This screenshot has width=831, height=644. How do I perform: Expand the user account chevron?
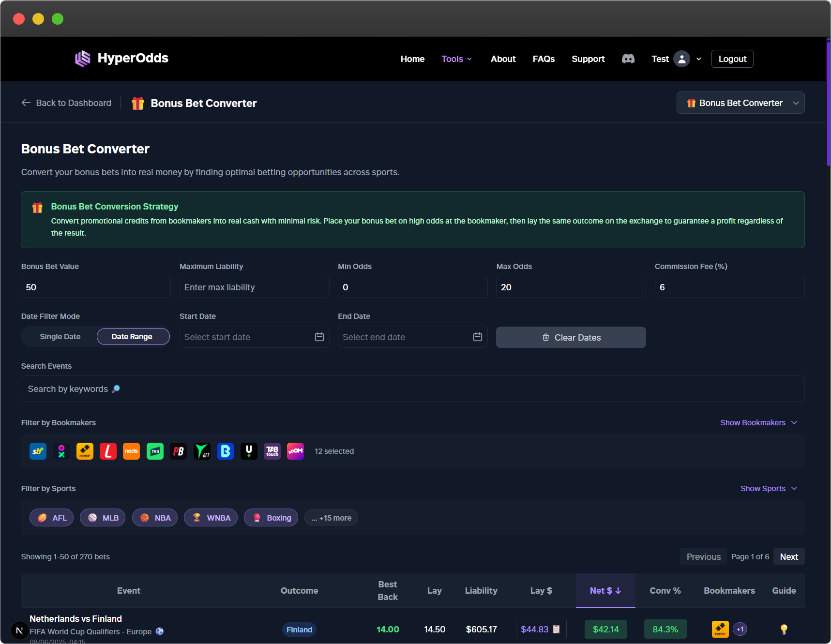(699, 59)
